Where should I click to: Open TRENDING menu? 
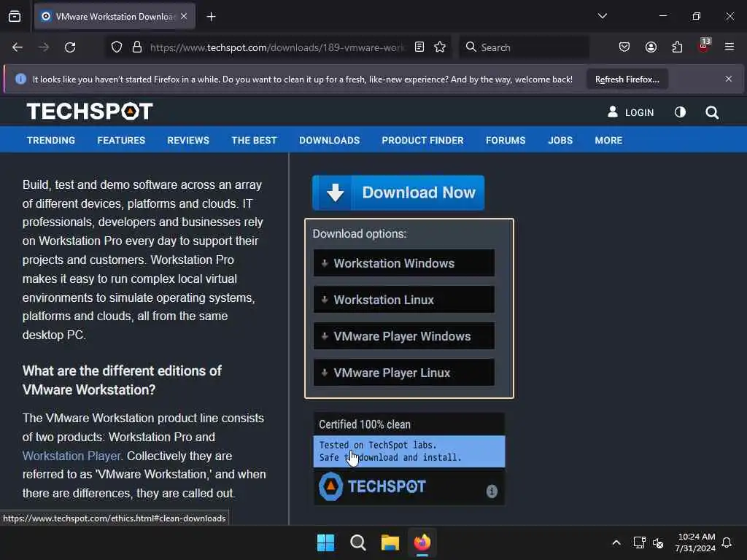(51, 141)
